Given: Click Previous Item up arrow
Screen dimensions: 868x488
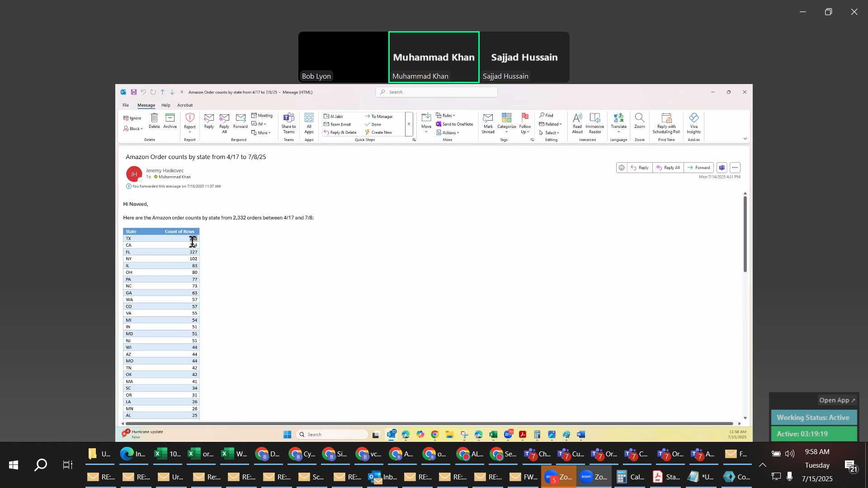Looking at the screenshot, I should 163,92.
